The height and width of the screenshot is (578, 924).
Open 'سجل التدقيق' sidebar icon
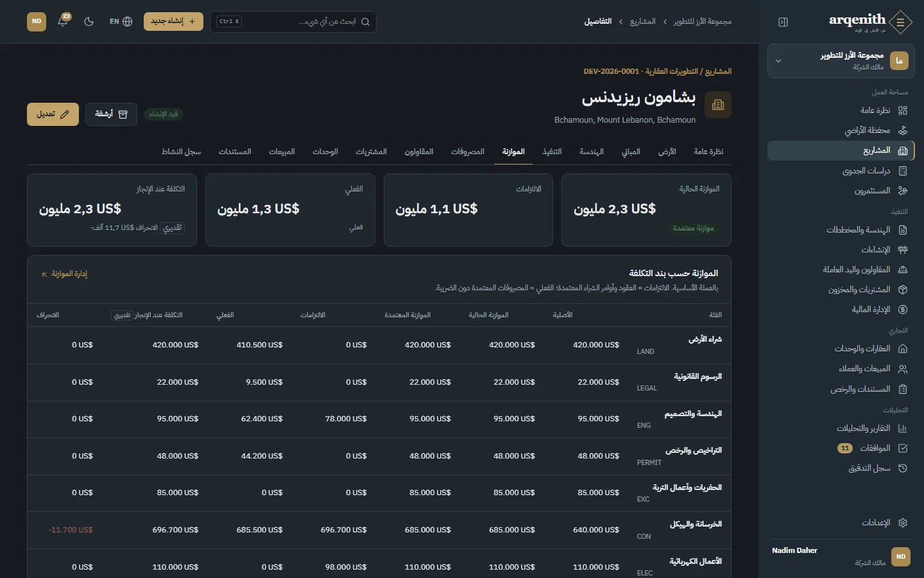click(x=903, y=468)
